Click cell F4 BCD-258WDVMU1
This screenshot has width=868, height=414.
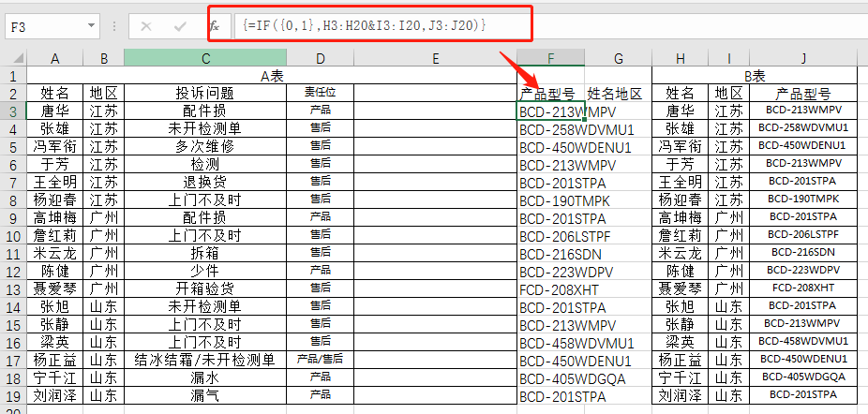click(x=551, y=129)
